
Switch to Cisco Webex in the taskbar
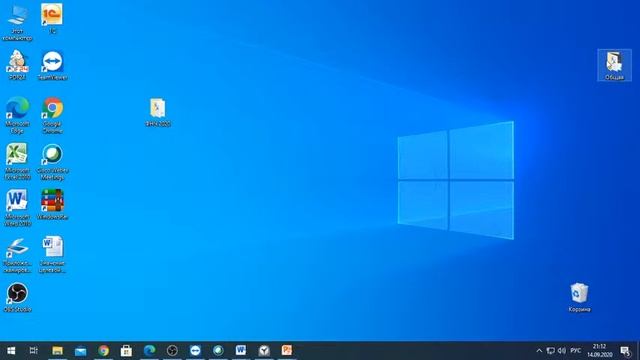[218, 351]
